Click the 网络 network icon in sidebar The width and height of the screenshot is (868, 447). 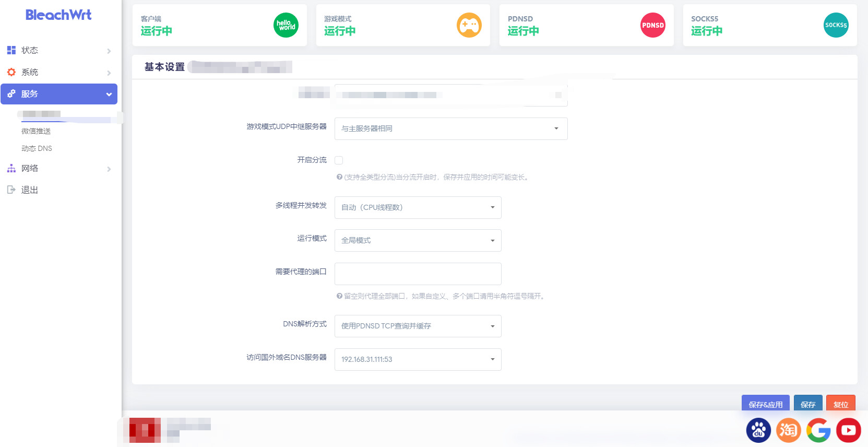tap(11, 168)
